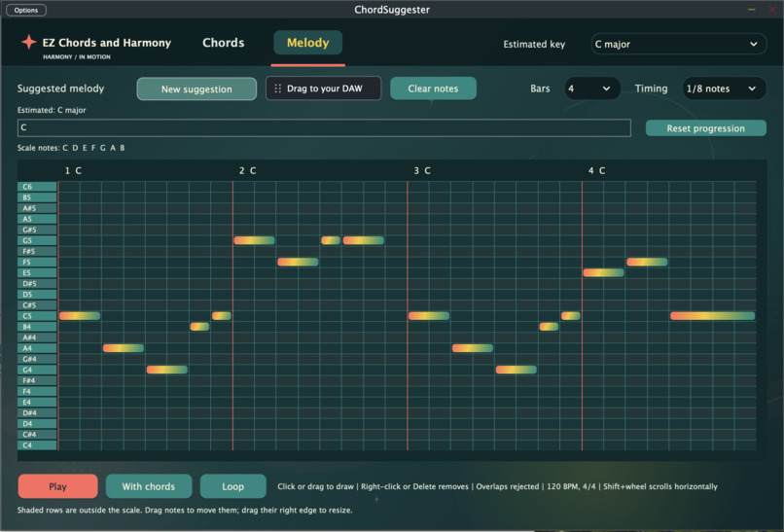Click the chord progression input field
784x532 pixels.
(x=324, y=127)
